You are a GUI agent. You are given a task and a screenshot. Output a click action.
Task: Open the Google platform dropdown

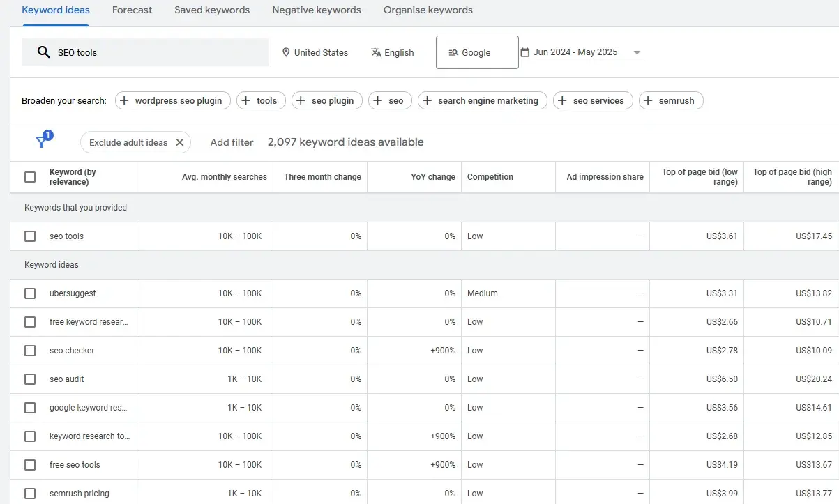click(x=477, y=52)
